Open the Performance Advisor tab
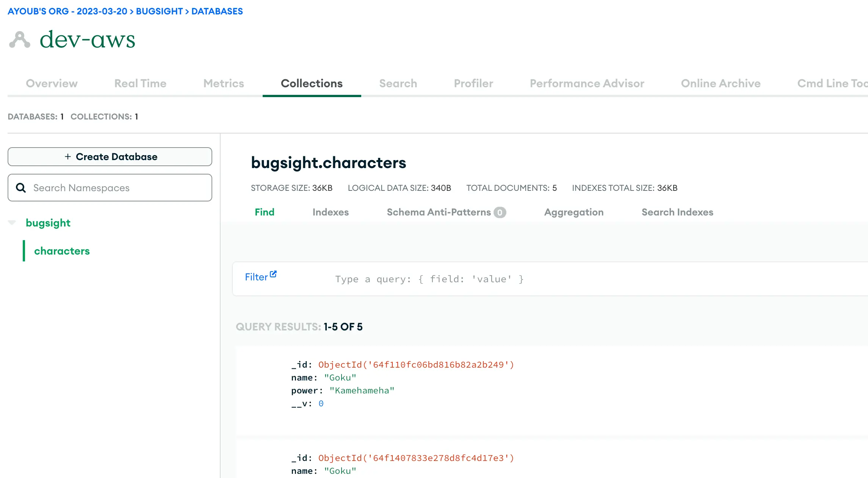Image resolution: width=868 pixels, height=478 pixels. pos(587,83)
